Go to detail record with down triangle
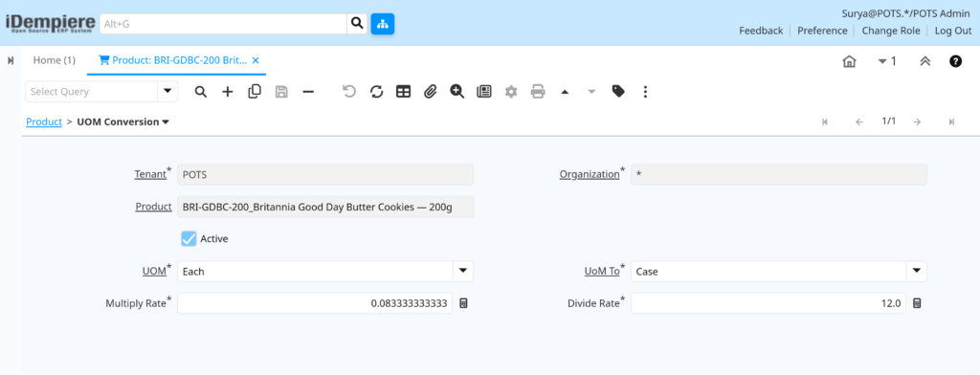The width and height of the screenshot is (980, 375). click(591, 92)
